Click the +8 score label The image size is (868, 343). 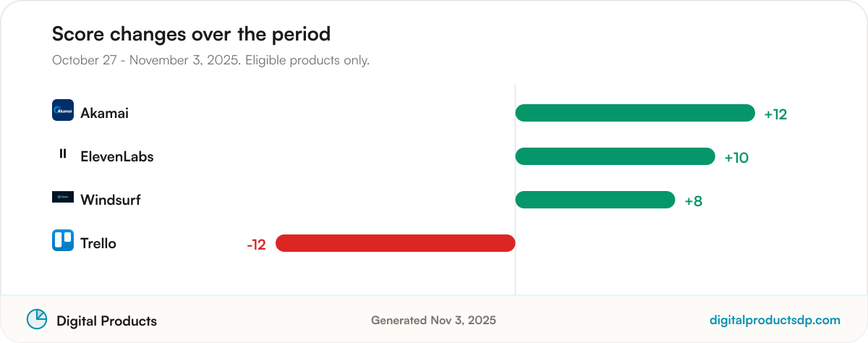694,201
